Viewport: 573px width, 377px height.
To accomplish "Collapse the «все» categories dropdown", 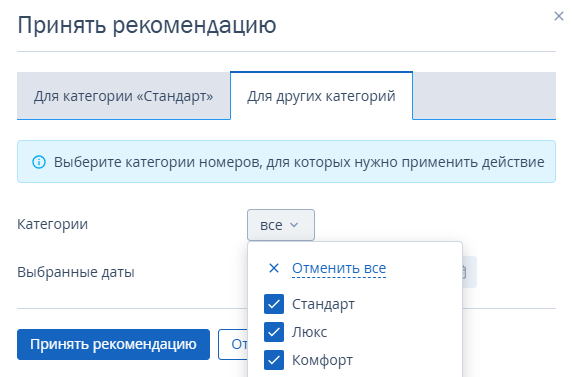I will coord(281,225).
